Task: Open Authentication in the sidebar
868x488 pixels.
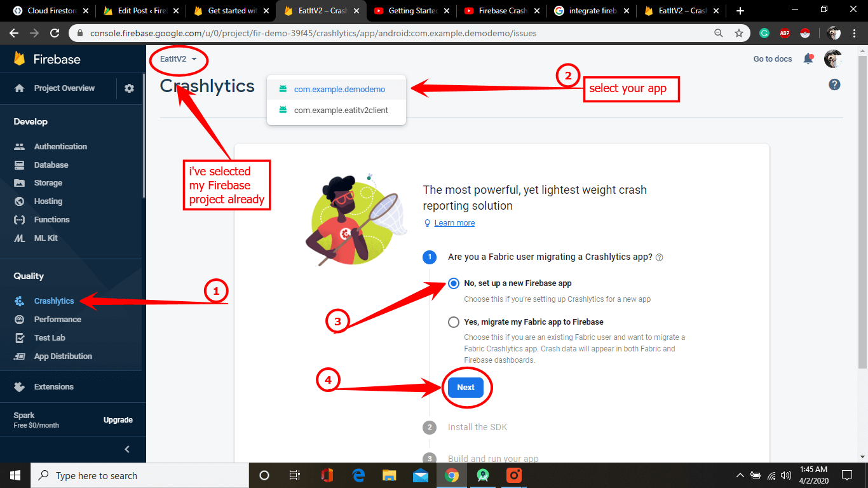Action: point(60,146)
